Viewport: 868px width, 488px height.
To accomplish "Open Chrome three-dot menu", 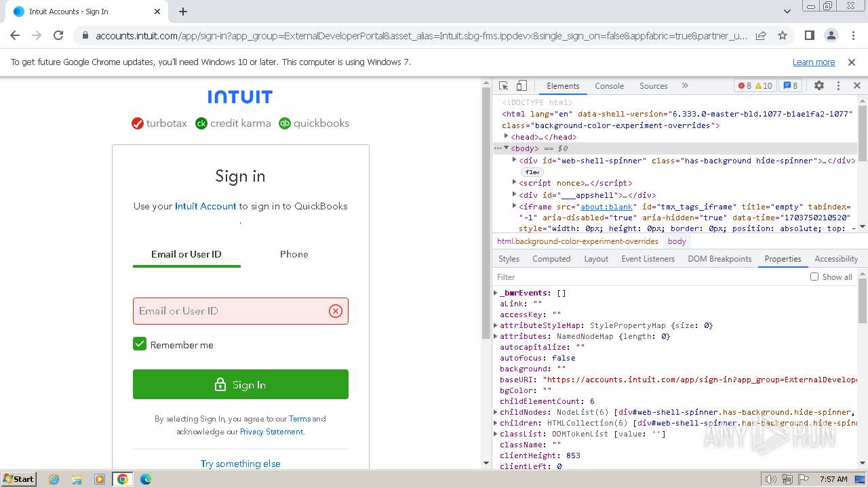I will click(x=852, y=35).
